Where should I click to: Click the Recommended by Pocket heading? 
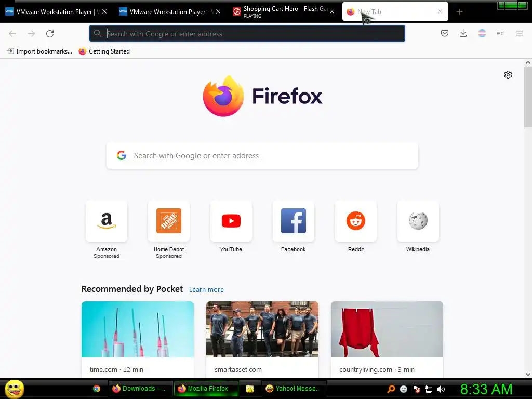[132, 289]
